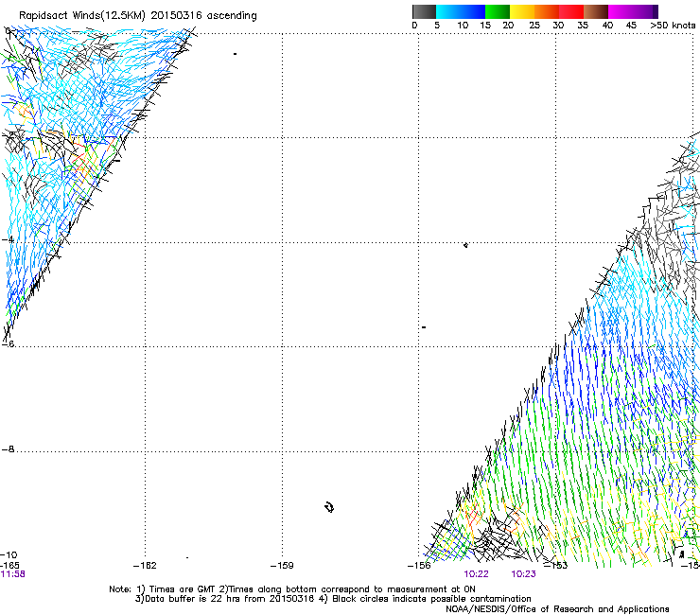Click the 'Data buffer is 22 hrs' note line

pos(333,599)
